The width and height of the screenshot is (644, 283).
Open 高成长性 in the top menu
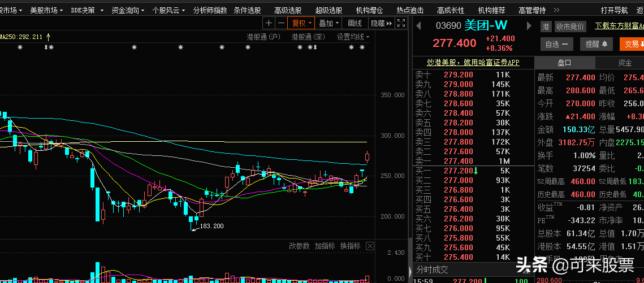[x=451, y=10]
